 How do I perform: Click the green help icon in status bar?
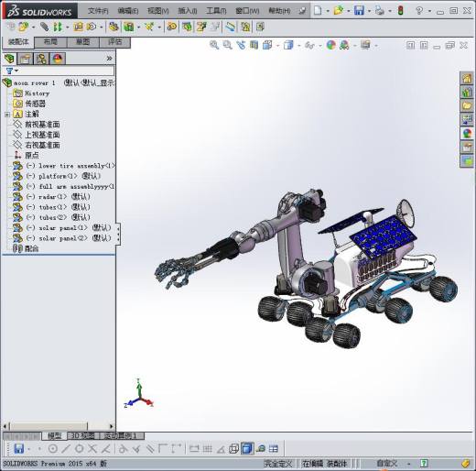[424, 464]
